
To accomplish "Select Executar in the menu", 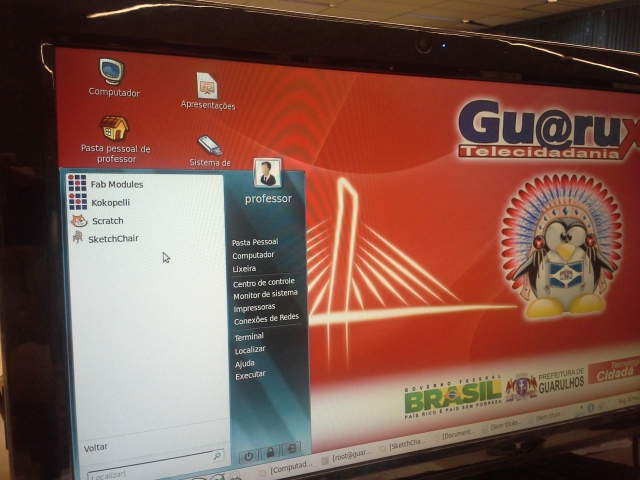I will (x=250, y=376).
